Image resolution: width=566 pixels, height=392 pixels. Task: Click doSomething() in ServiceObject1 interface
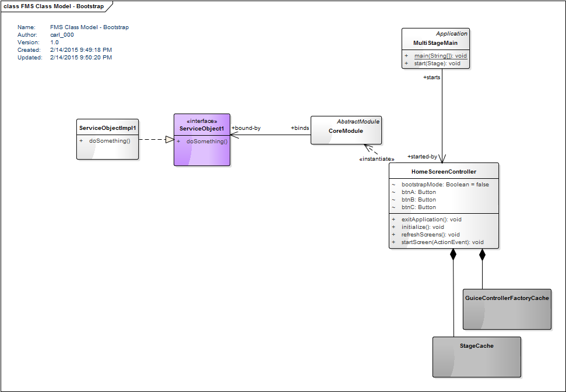tap(207, 142)
